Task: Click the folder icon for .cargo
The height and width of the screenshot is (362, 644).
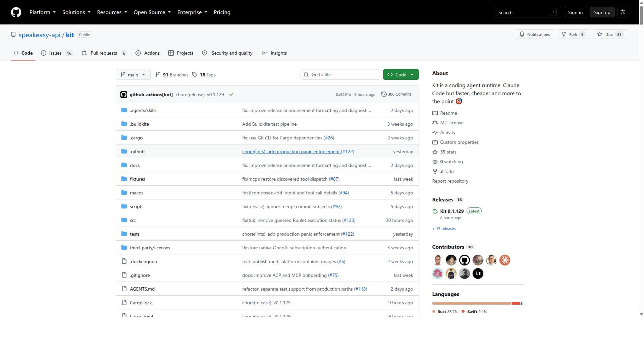Action: point(124,138)
